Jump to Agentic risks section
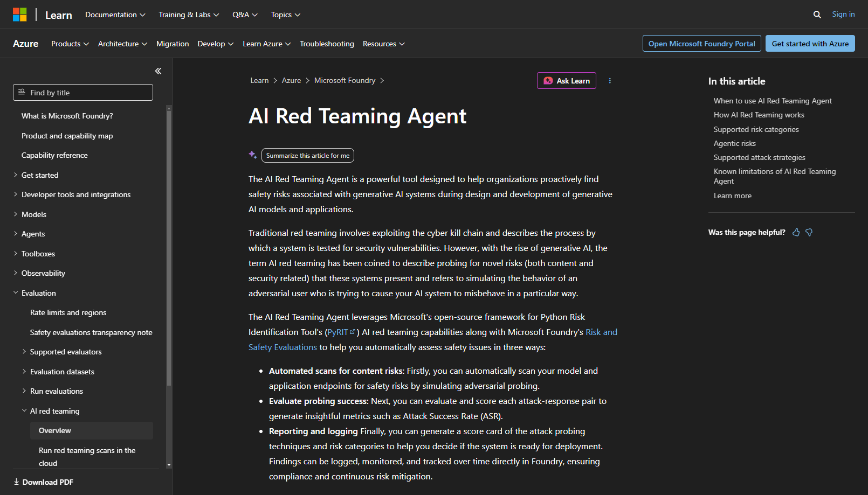This screenshot has width=868, height=495. [734, 143]
